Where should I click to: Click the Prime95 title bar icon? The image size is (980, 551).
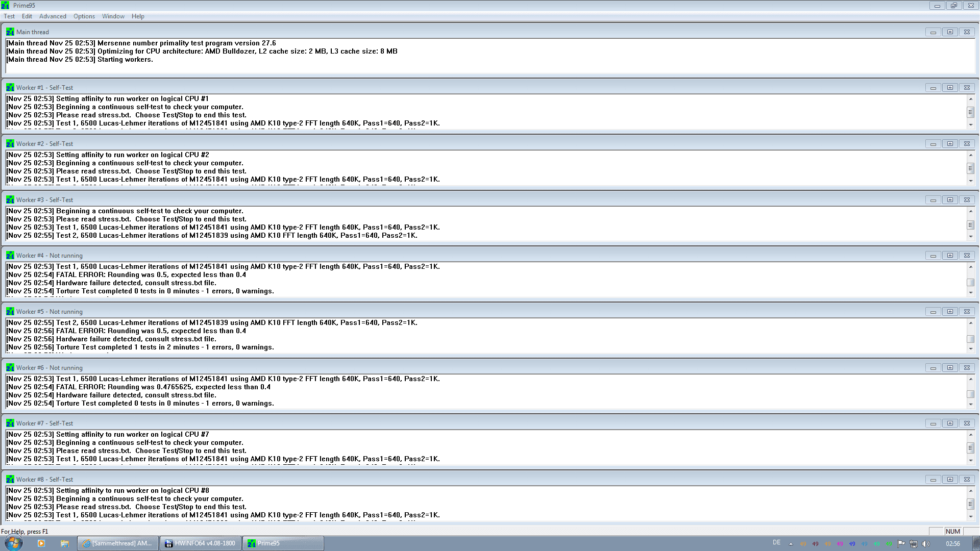pos(5,6)
